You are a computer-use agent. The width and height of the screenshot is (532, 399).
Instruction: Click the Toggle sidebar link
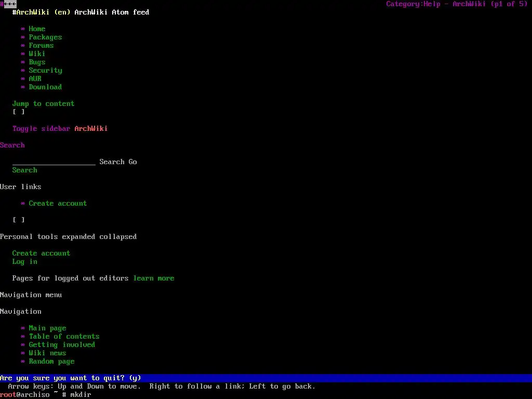[x=42, y=129]
